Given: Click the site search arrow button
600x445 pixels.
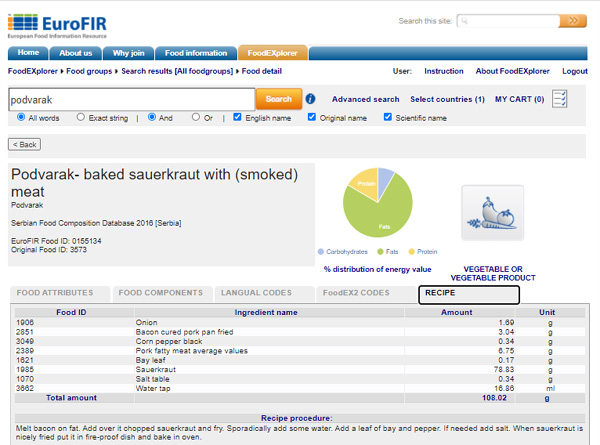Looking at the screenshot, I should pos(572,20).
